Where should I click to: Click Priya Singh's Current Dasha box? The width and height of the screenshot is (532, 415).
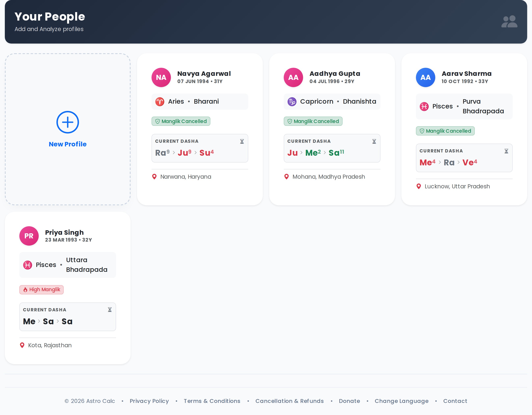coord(68,317)
